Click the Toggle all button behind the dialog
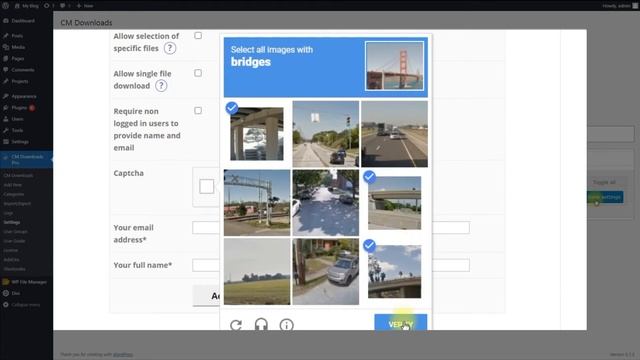The image size is (640, 360). [604, 182]
